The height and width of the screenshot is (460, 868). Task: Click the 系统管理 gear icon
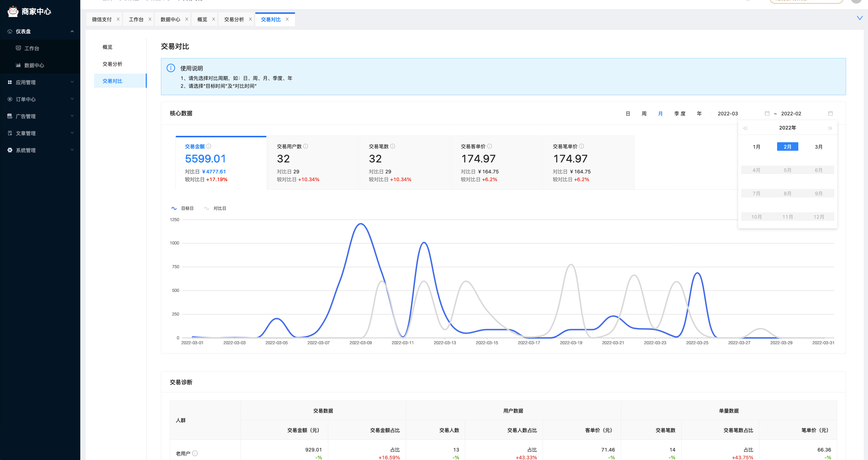(x=10, y=150)
